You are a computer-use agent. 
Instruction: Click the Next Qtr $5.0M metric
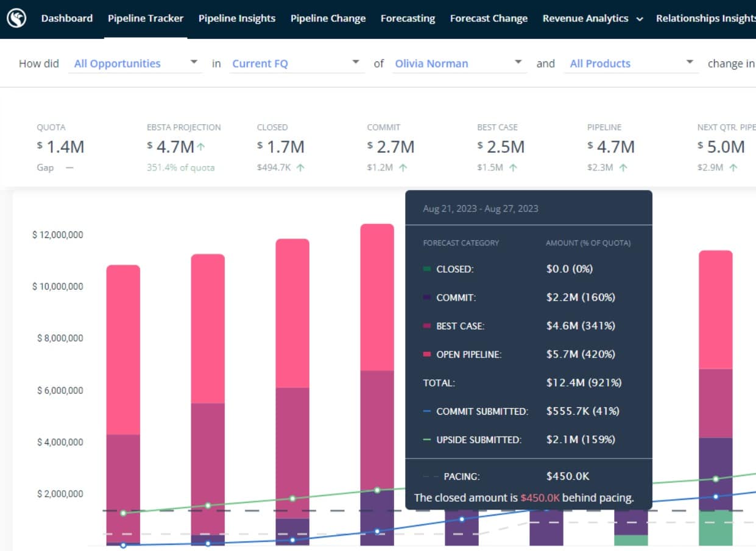point(721,147)
